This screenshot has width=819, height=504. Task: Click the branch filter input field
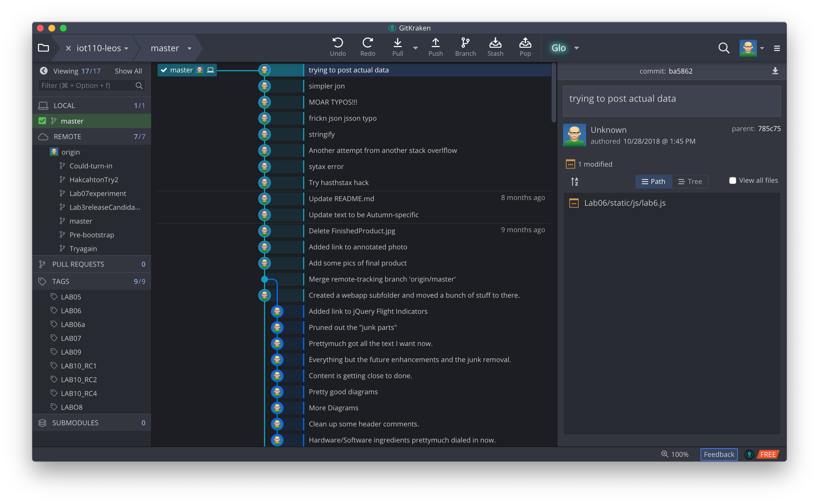pyautogui.click(x=87, y=86)
